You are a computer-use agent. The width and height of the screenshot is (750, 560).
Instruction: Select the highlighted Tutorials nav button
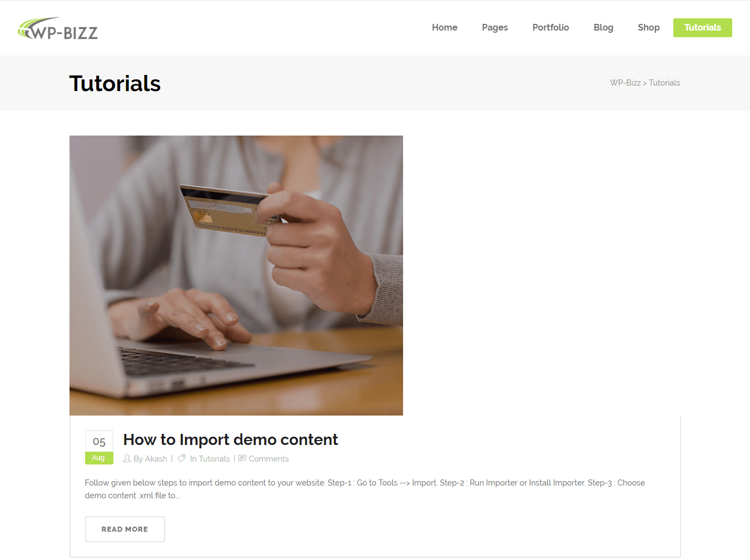coord(702,28)
